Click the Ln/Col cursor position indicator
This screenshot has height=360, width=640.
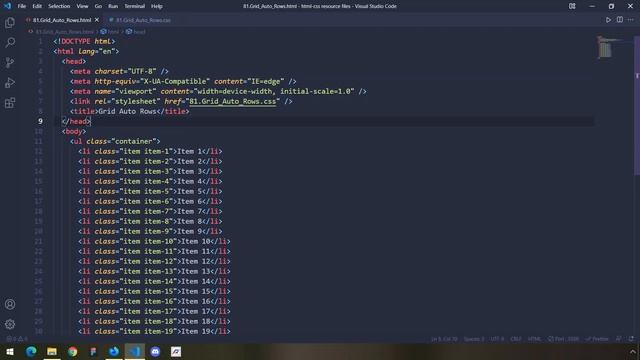click(444, 339)
